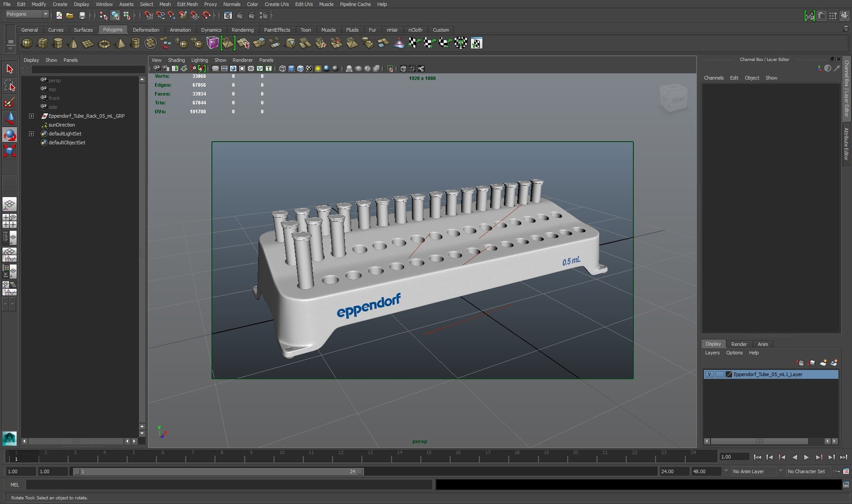Viewport: 852px width, 504px height.
Task: Expand defaultLightSet node in outliner
Action: (x=31, y=134)
